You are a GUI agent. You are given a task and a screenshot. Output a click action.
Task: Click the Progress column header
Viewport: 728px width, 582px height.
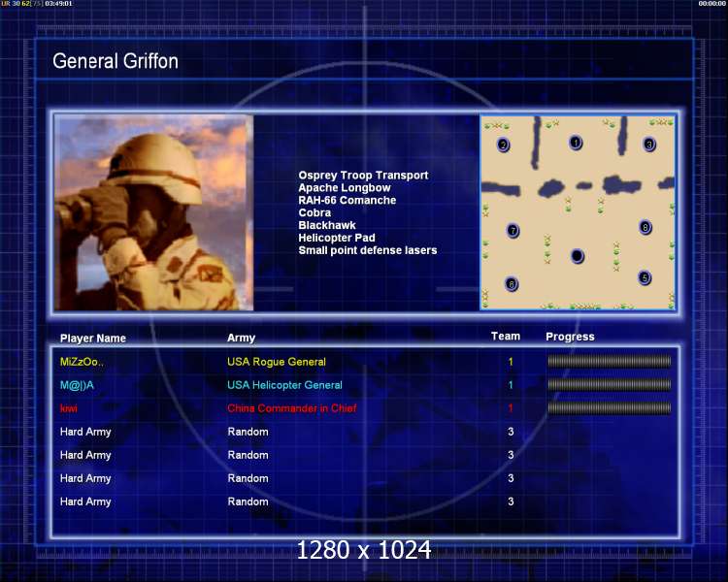570,337
